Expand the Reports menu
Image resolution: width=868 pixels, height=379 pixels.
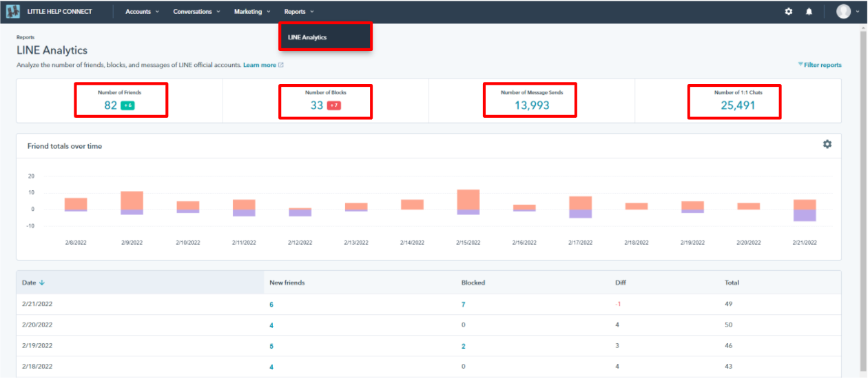(299, 12)
